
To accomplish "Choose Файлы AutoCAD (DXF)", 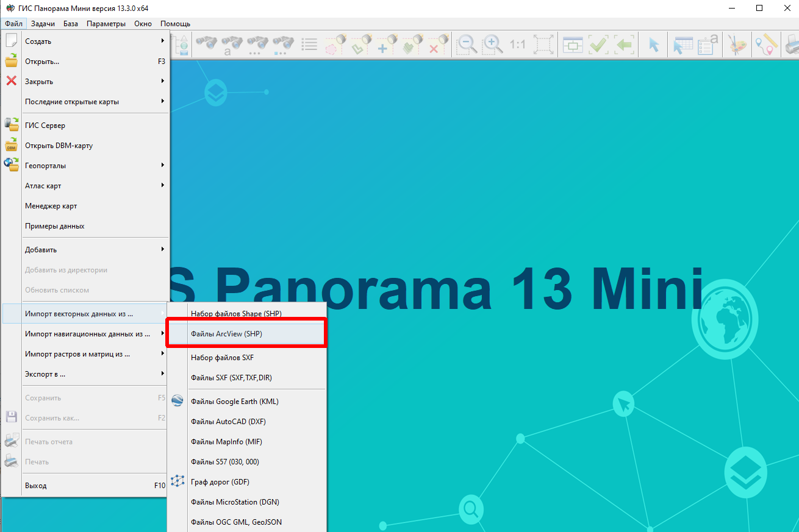I will pyautogui.click(x=246, y=422).
